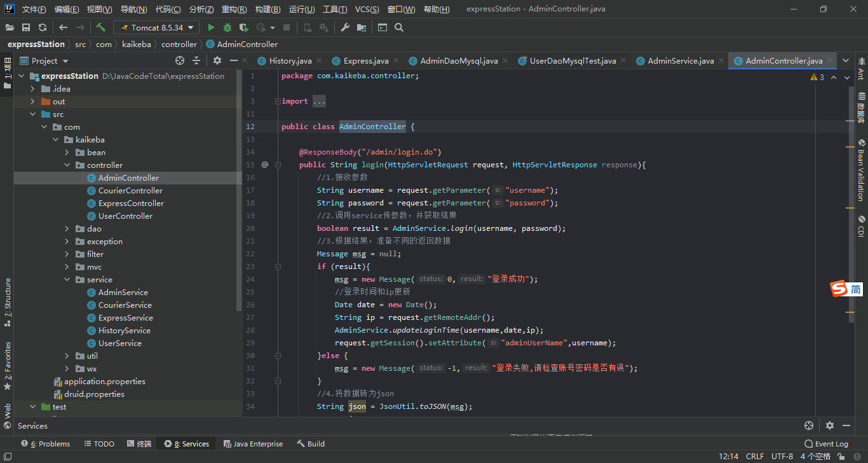Open the VCS(S) menu
The image size is (868, 463).
click(x=367, y=10)
